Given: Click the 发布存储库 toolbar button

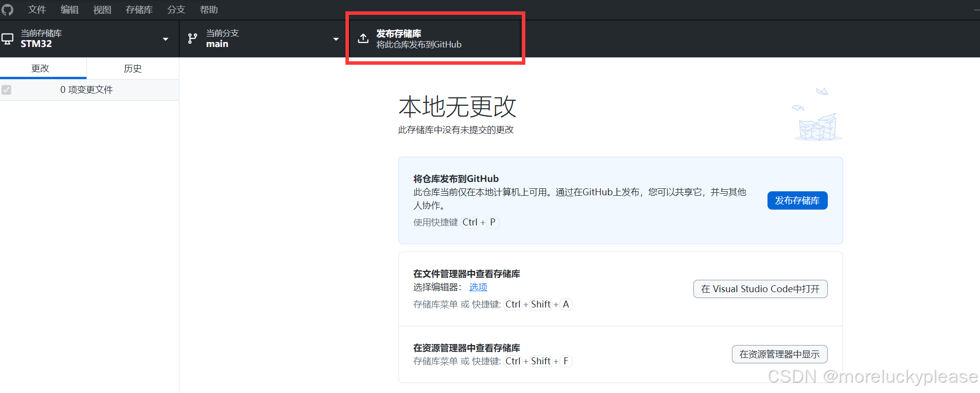Looking at the screenshot, I should pyautogui.click(x=435, y=39).
